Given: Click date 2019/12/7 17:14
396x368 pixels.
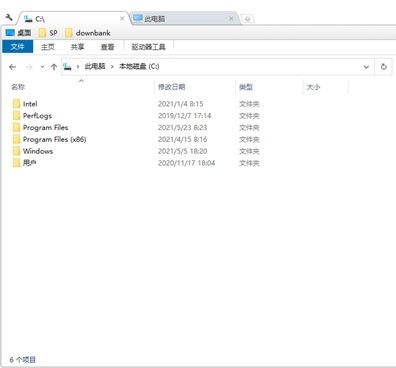Looking at the screenshot, I should click(x=185, y=116).
